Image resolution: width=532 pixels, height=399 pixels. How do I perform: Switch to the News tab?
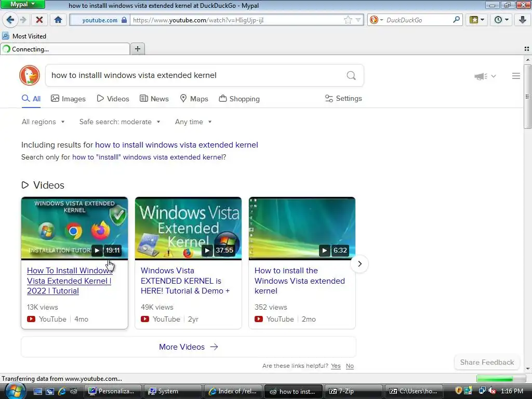pos(154,99)
